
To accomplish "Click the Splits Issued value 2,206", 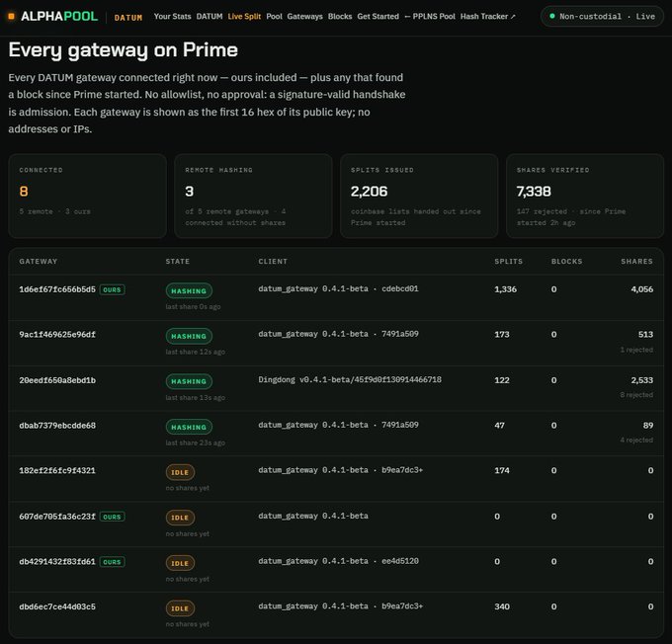I will (369, 191).
